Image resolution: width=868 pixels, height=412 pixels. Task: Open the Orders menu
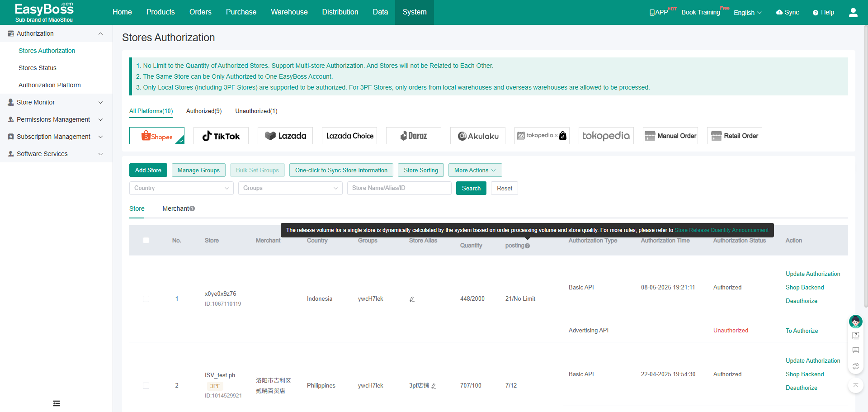pyautogui.click(x=200, y=12)
